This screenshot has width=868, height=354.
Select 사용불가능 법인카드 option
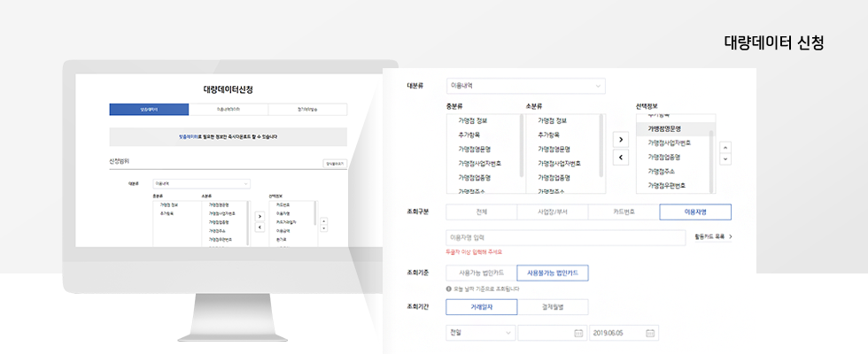[x=553, y=273]
